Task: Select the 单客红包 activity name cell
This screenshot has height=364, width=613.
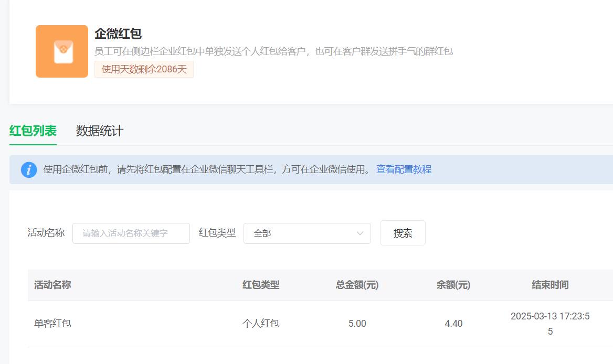Action: point(52,324)
